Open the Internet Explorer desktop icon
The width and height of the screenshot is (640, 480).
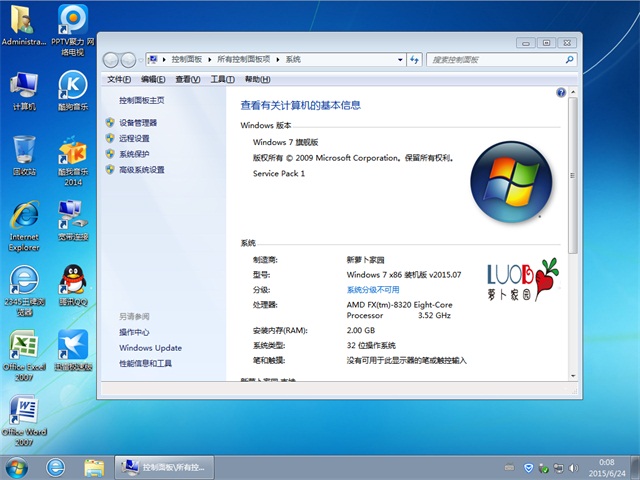point(24,226)
